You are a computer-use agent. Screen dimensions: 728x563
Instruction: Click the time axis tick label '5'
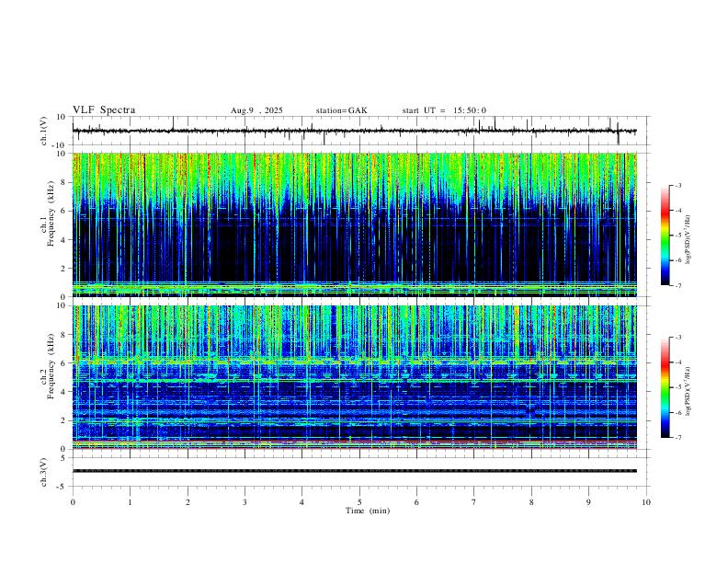coord(359,502)
